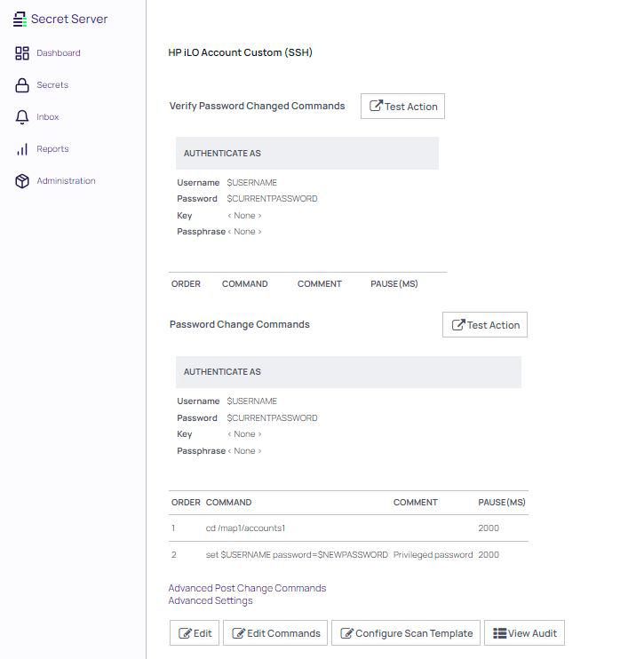The image size is (644, 659).
Task: Click the Reports bar chart icon
Action: tap(22, 149)
